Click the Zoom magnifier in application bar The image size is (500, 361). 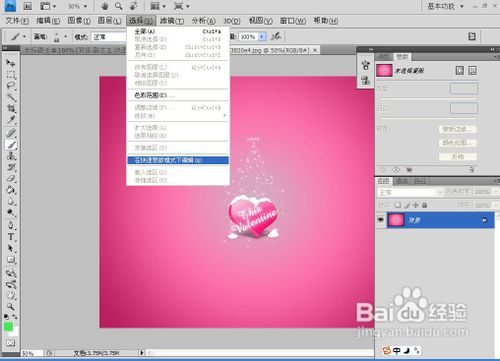pyautogui.click(x=119, y=6)
